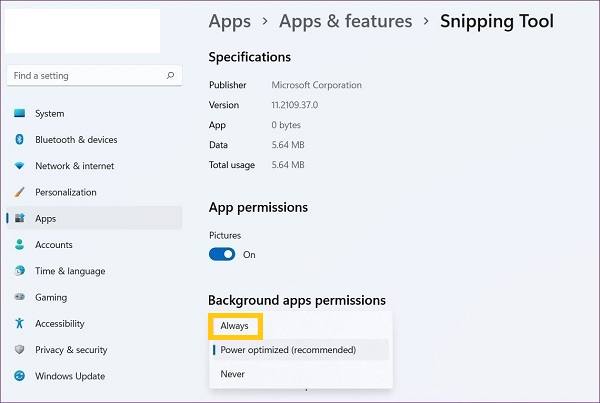Focus the Find a setting search box
Viewport: 600px width, 403px height.
pyautogui.click(x=94, y=75)
